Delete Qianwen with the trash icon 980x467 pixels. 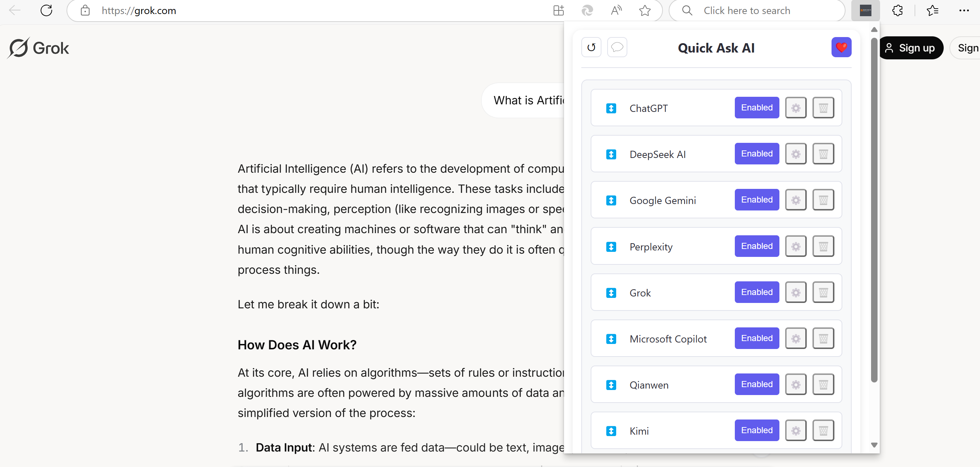coord(823,384)
